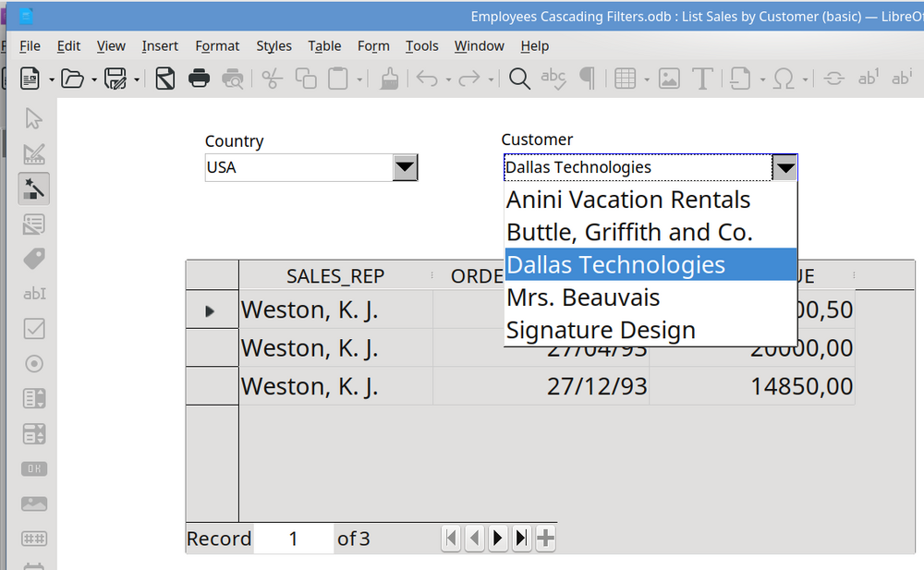Choose the Select arrow tool in sidebar

click(x=33, y=118)
